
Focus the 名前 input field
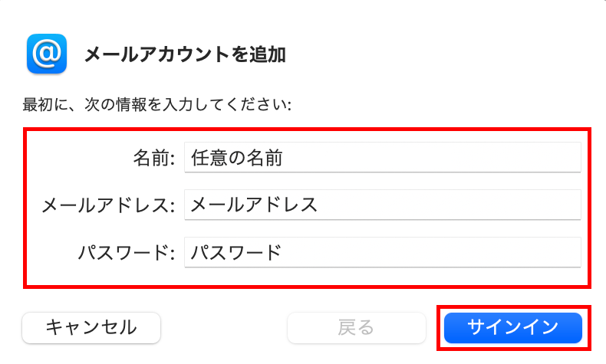(x=430, y=159)
